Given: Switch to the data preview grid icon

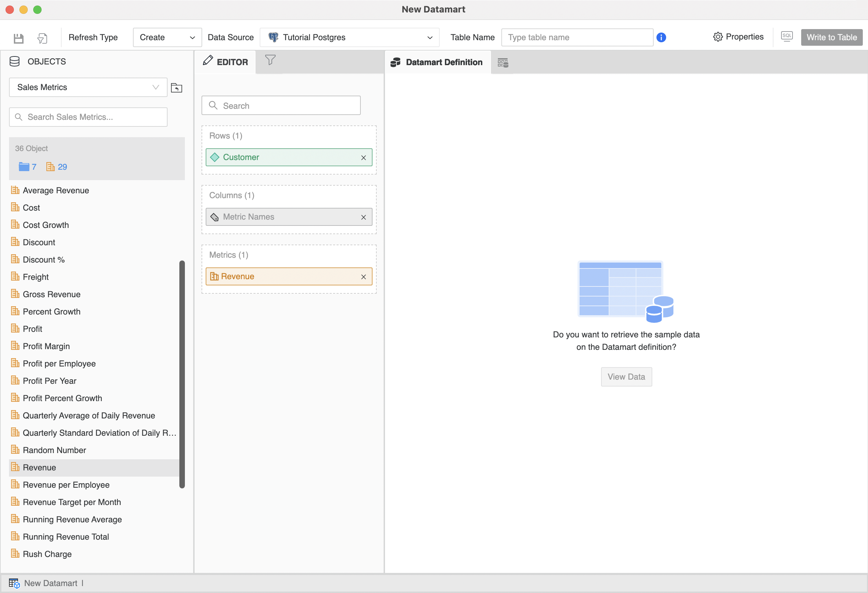Looking at the screenshot, I should click(x=503, y=62).
